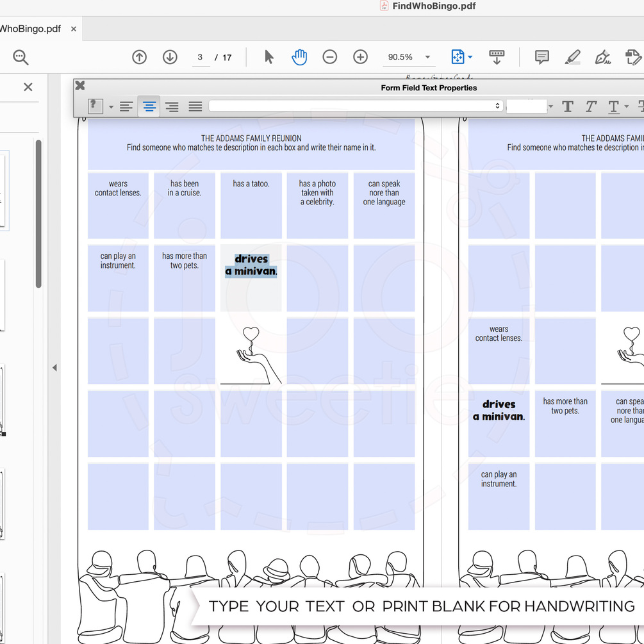Click the fit page view icon
Viewport: 644px width, 644px height.
[458, 57]
